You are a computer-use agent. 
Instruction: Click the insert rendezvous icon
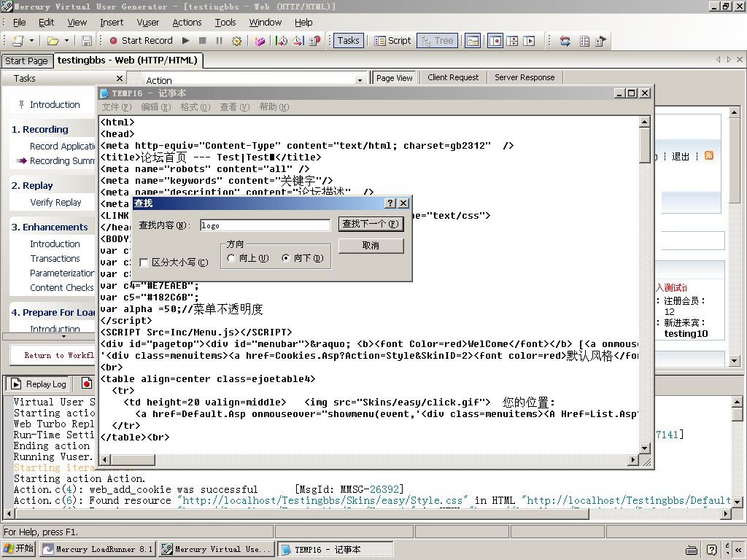(x=315, y=41)
